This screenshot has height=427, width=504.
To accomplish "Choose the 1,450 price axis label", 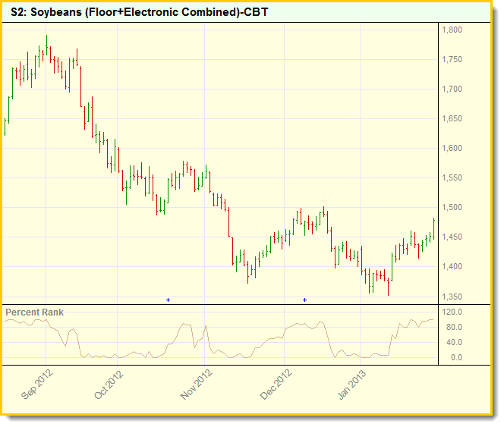I will (x=452, y=237).
